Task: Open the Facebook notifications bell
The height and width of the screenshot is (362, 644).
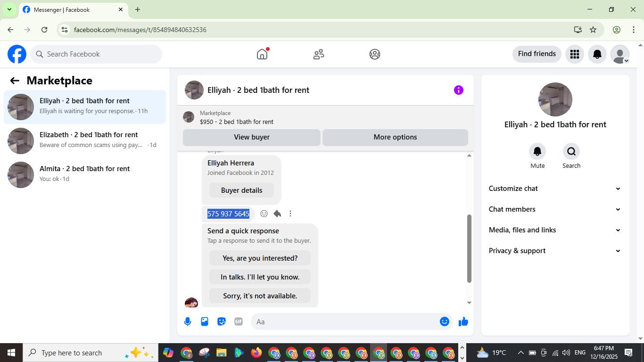Action: (x=597, y=54)
